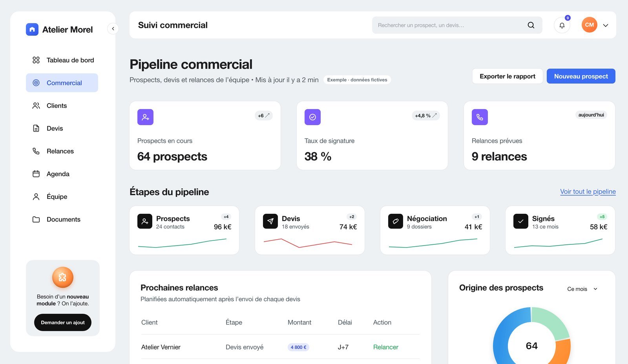This screenshot has width=628, height=364.
Task: Click the CM user avatar
Action: tap(590, 25)
